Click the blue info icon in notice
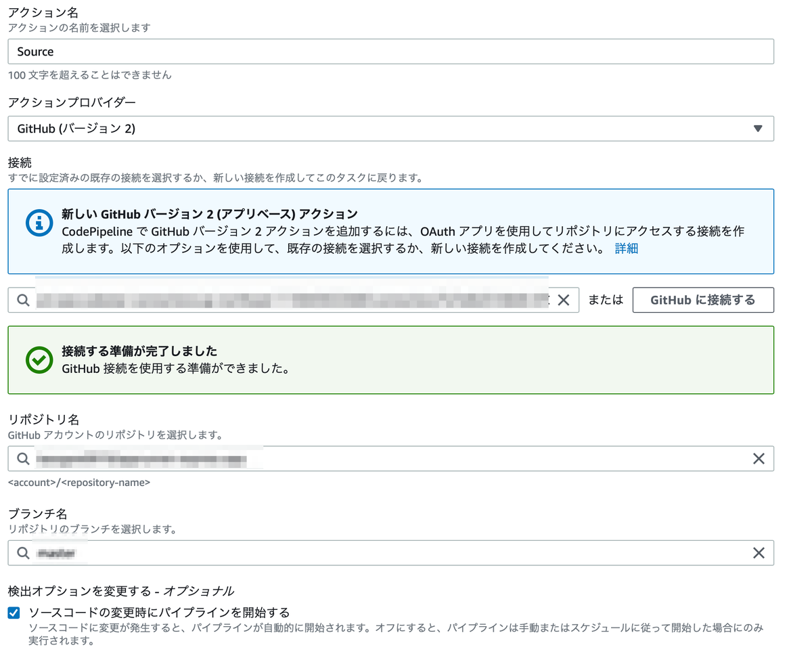Image resolution: width=812 pixels, height=660 pixels. coord(39,223)
